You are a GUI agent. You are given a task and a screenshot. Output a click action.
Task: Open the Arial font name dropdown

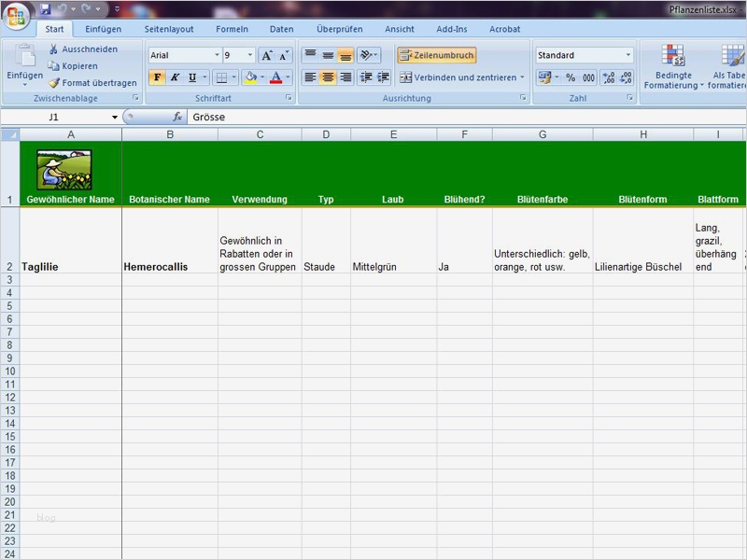point(214,56)
